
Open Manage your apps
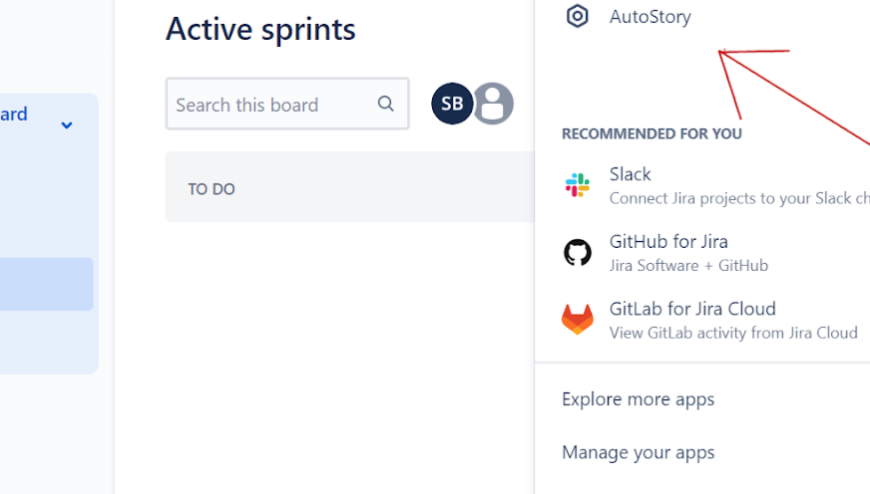tap(638, 452)
